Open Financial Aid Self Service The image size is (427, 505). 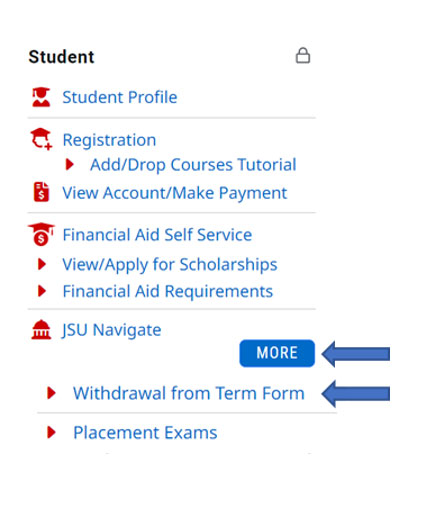click(x=157, y=235)
